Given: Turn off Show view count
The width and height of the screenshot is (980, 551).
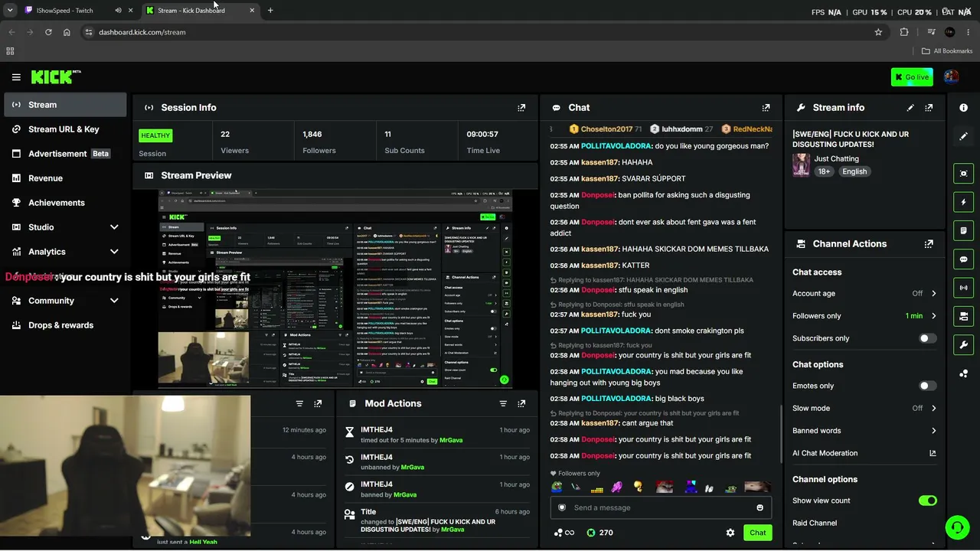Looking at the screenshot, I should click(x=927, y=500).
